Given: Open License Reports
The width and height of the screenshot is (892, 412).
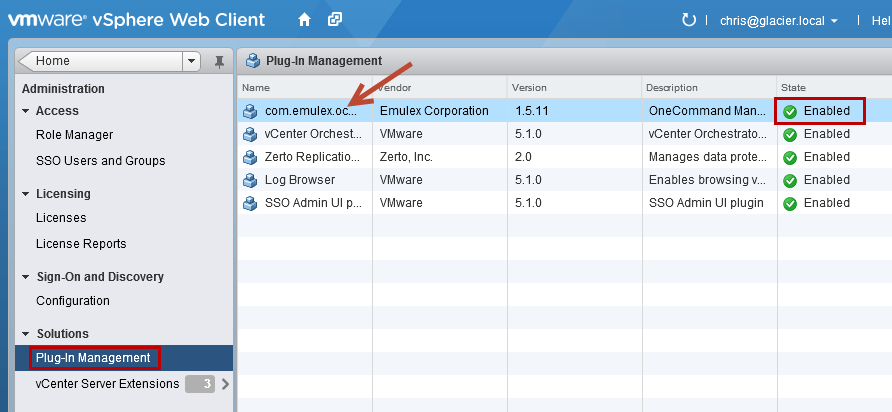Looking at the screenshot, I should (x=81, y=244).
